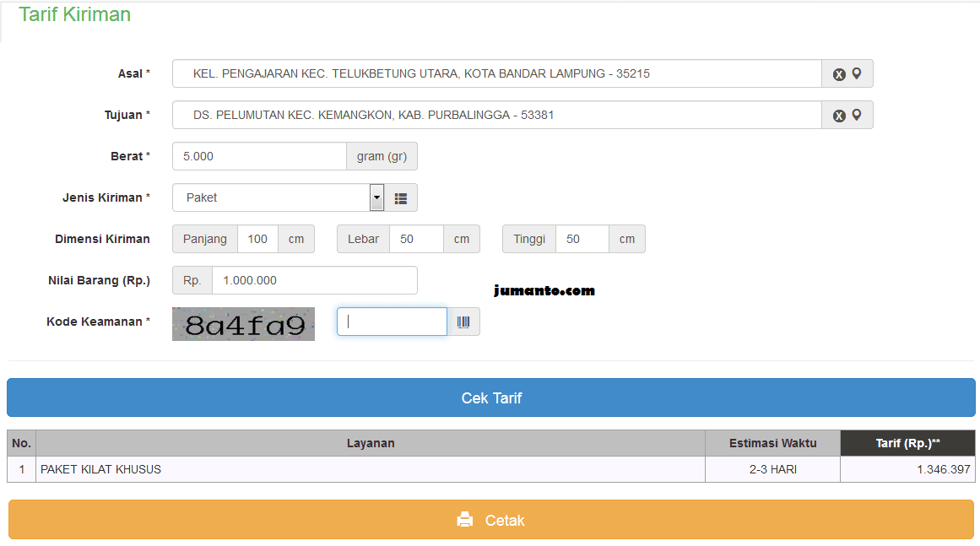980x546 pixels.
Task: Click the Tinggi label addon
Action: click(x=529, y=239)
